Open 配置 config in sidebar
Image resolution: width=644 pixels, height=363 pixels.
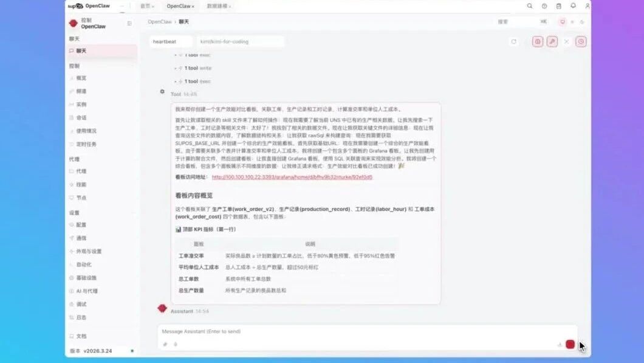[101, 225]
